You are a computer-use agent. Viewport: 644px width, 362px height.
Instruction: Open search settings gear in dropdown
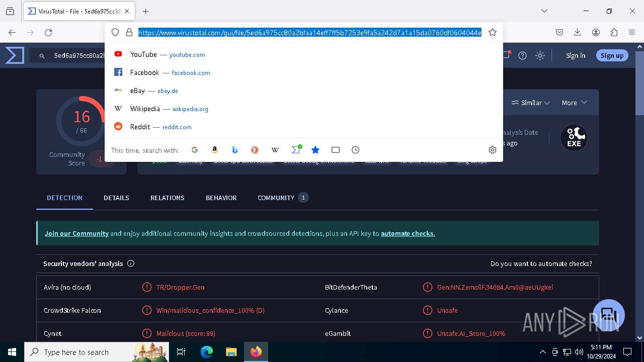pyautogui.click(x=493, y=150)
